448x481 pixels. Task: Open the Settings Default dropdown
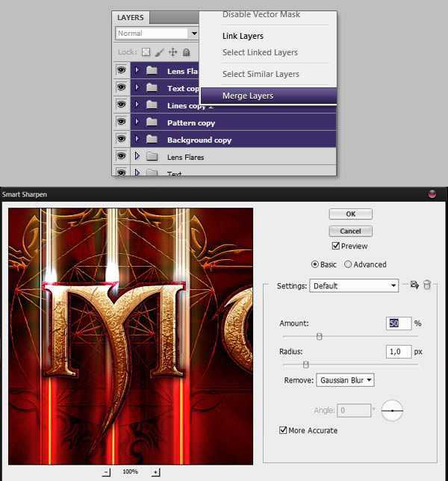pyautogui.click(x=353, y=285)
